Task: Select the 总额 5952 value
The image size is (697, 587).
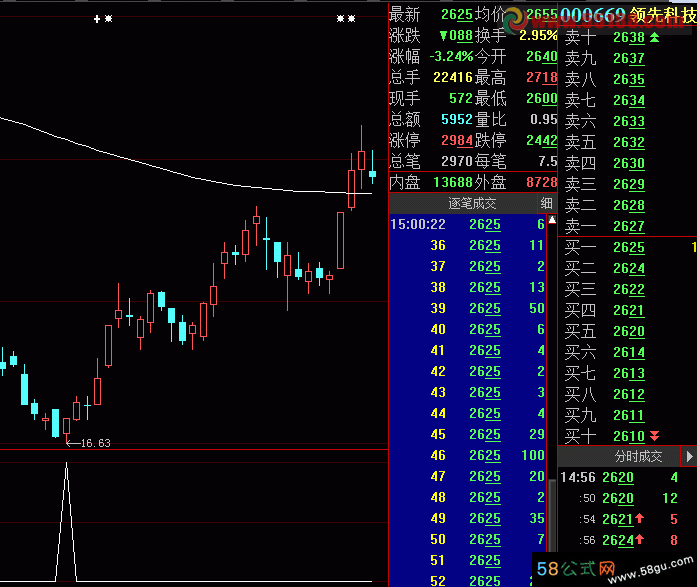Action: click(x=457, y=119)
